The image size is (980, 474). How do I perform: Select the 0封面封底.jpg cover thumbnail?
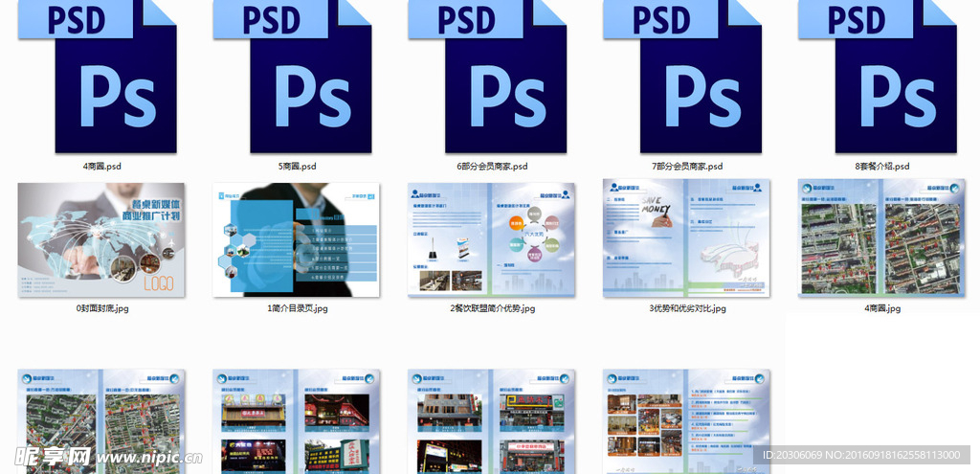pyautogui.click(x=101, y=239)
